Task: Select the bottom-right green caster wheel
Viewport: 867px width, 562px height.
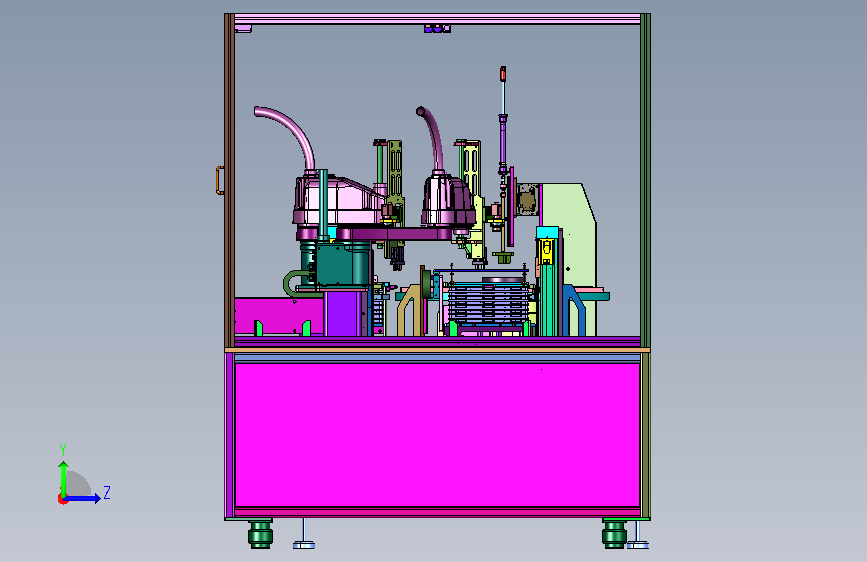Action: coord(614,534)
